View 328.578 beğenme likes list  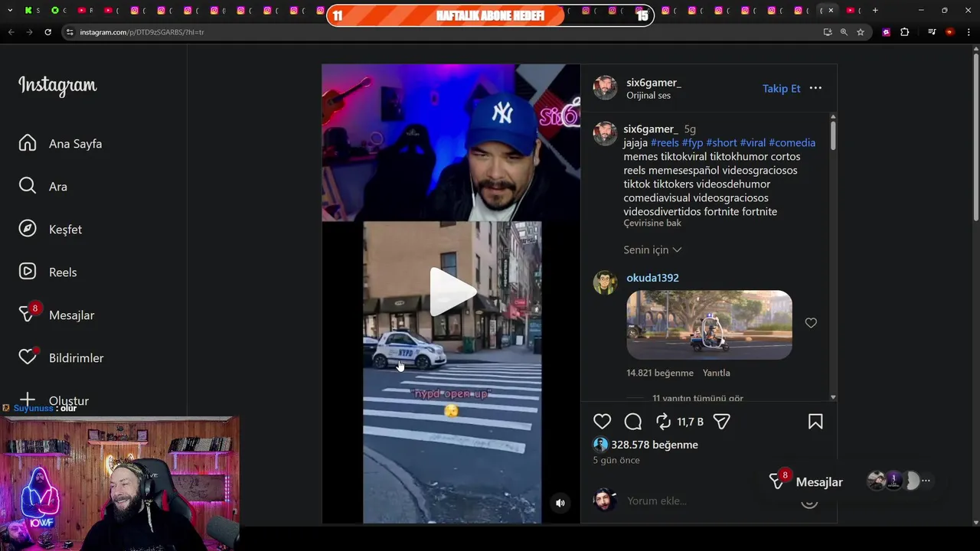655,445
